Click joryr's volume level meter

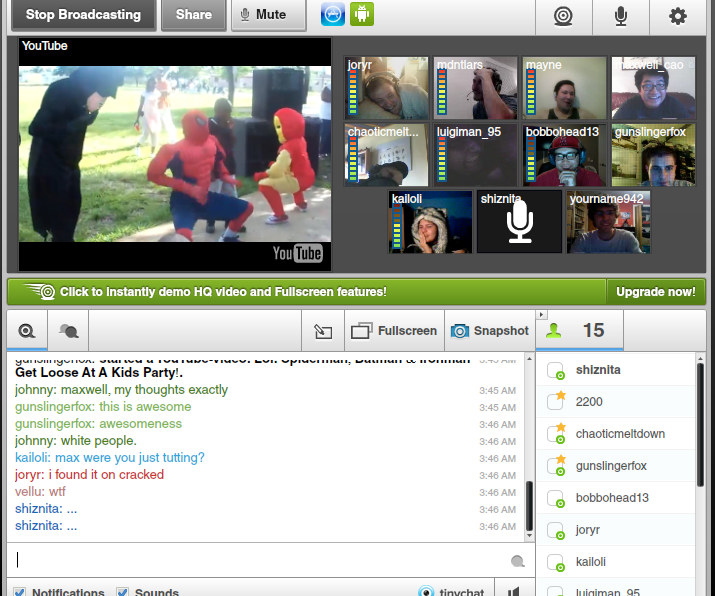(353, 91)
